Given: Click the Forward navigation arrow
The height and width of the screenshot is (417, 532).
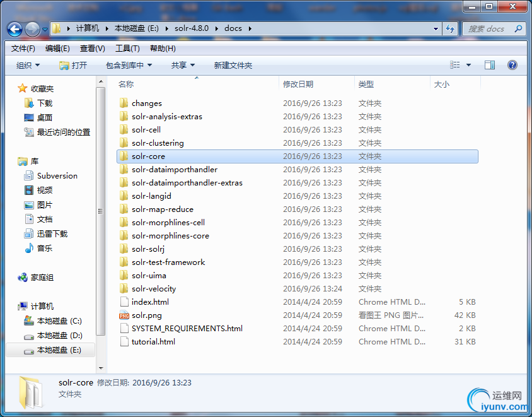Looking at the screenshot, I should click(x=32, y=29).
